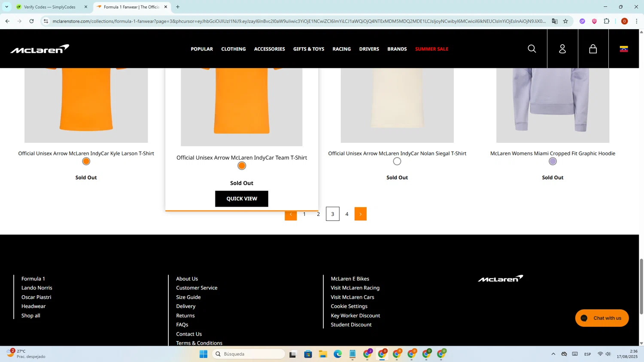Screen dimensions: 644x362
Task: Open the weather widget on taskbar
Action: (27, 354)
